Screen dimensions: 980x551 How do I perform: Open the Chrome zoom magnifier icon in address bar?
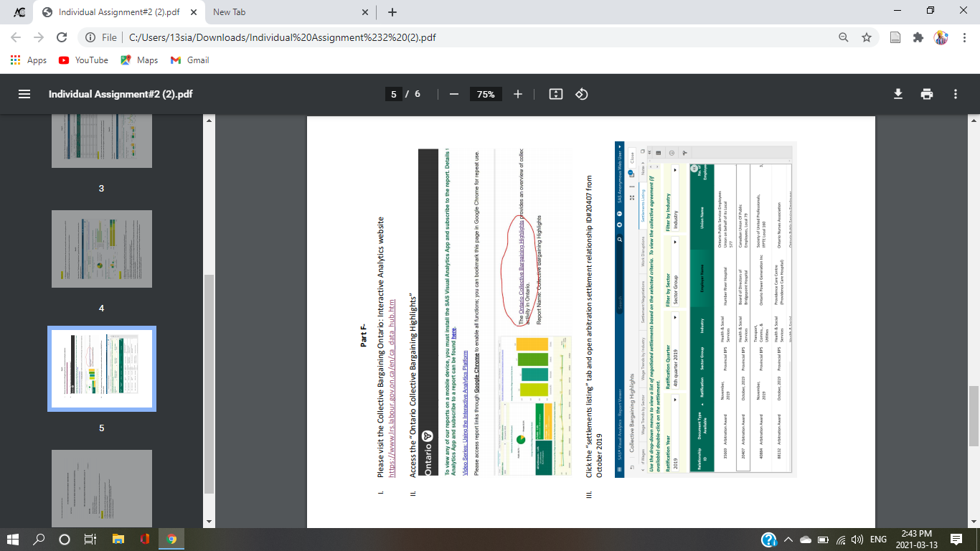click(844, 37)
